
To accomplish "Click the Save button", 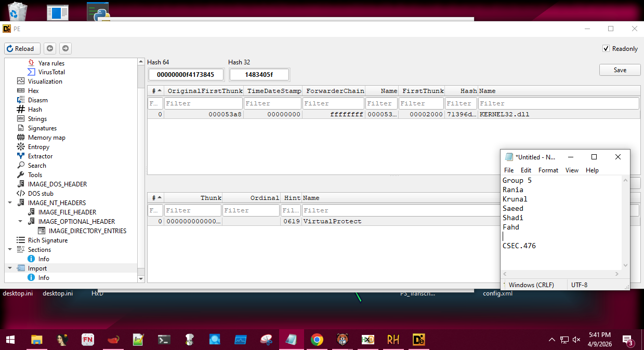I will pos(620,70).
